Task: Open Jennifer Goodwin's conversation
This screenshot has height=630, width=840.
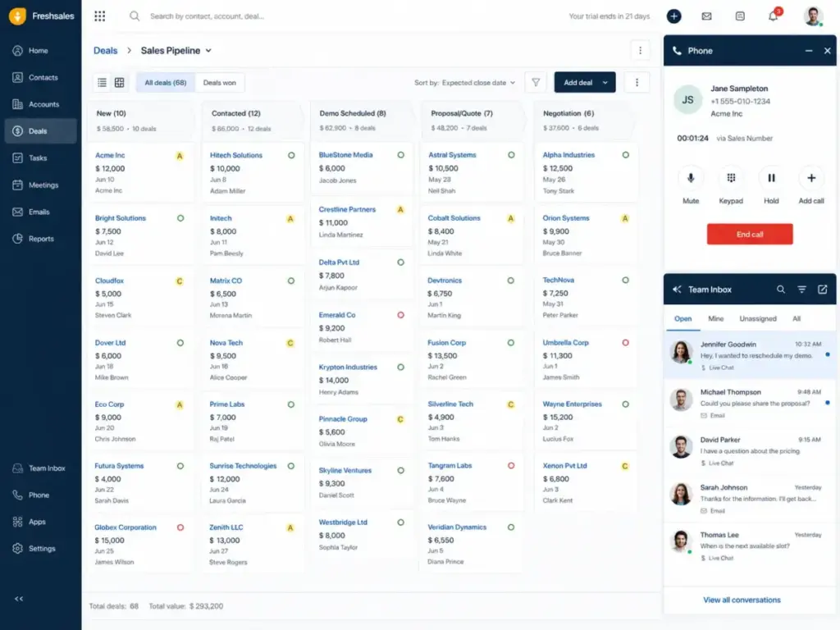Action: [x=749, y=355]
